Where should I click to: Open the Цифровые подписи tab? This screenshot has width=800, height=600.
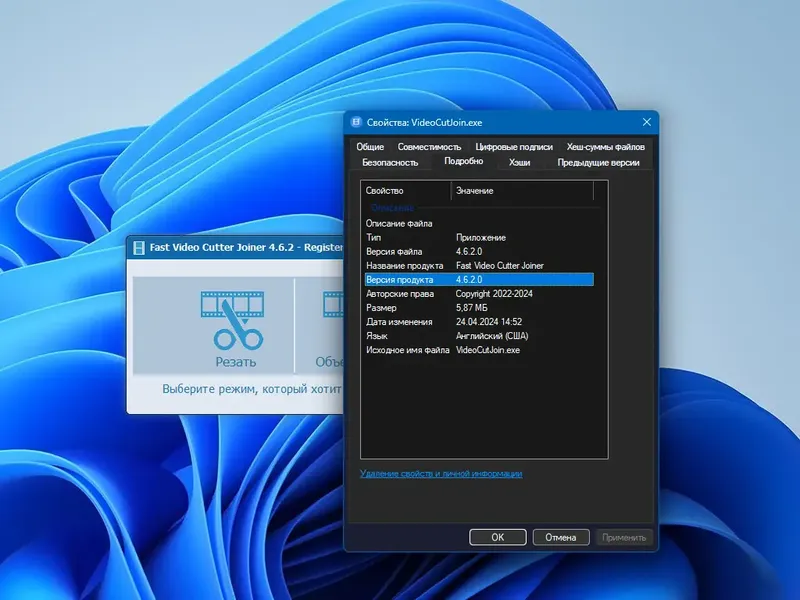(x=514, y=147)
